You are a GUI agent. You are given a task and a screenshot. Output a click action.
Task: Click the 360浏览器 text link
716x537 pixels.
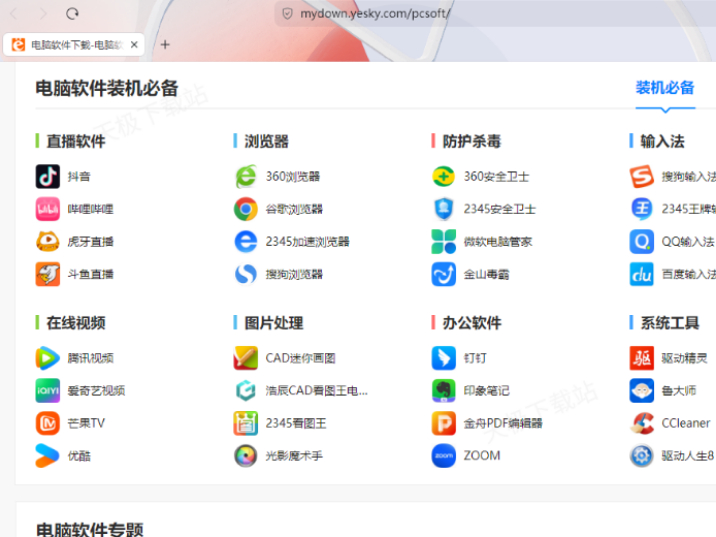coord(293,176)
